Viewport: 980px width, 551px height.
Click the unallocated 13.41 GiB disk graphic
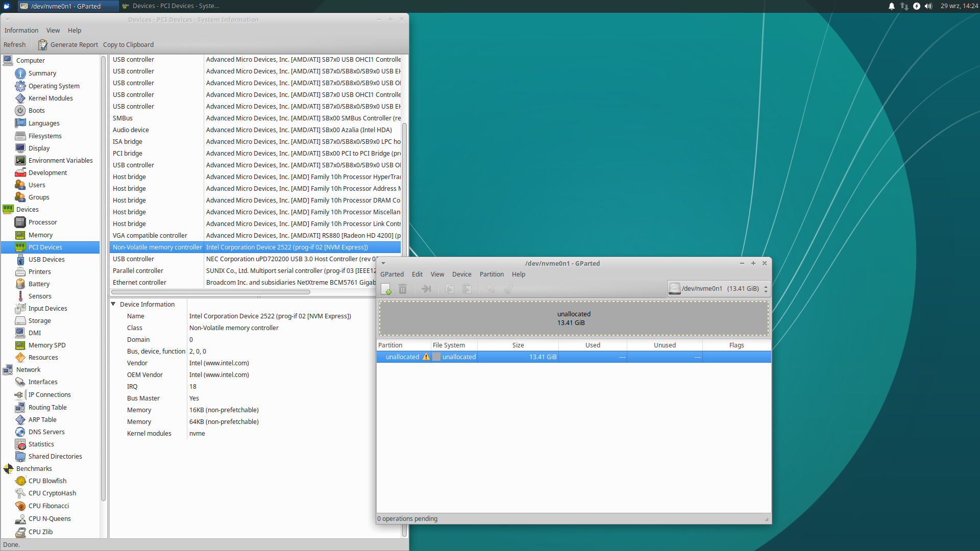tap(574, 318)
